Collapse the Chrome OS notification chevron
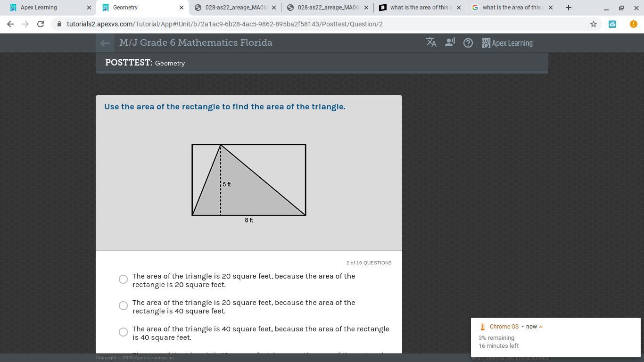The image size is (644, 362). (541, 327)
